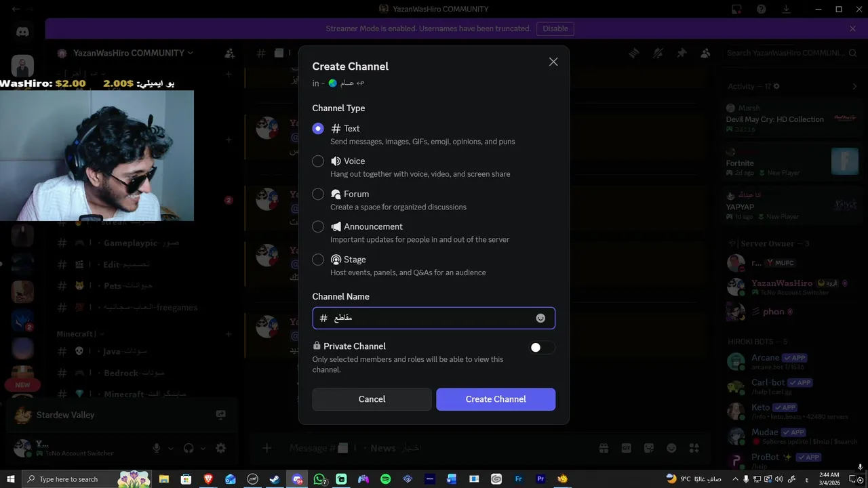Show hidden system tray icons

[x=736, y=479]
